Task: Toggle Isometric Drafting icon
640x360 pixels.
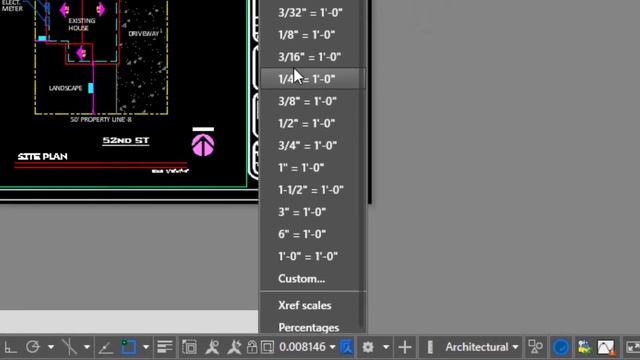Action: tap(69, 347)
